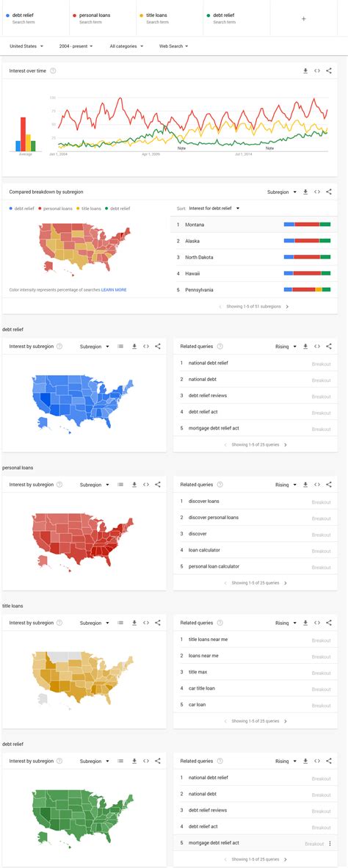Share the Interest over time chart
This screenshot has height=868, width=348.
[x=329, y=70]
